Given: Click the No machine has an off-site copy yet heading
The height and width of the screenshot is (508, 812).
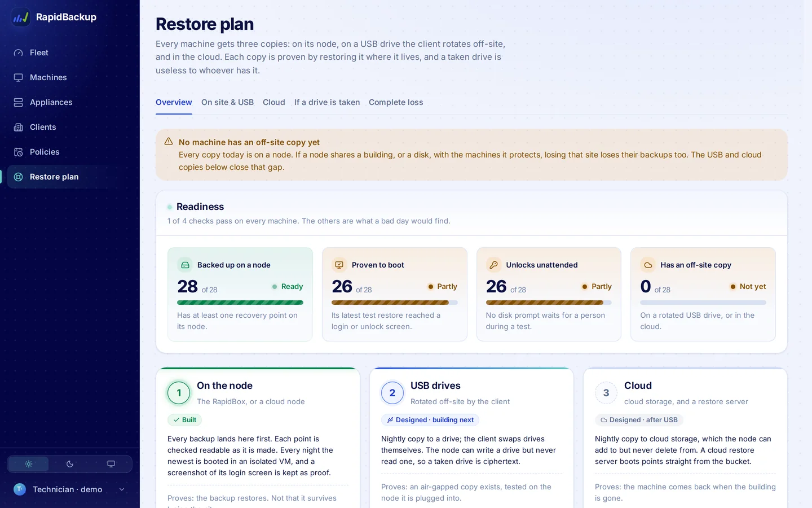Looking at the screenshot, I should (249, 142).
